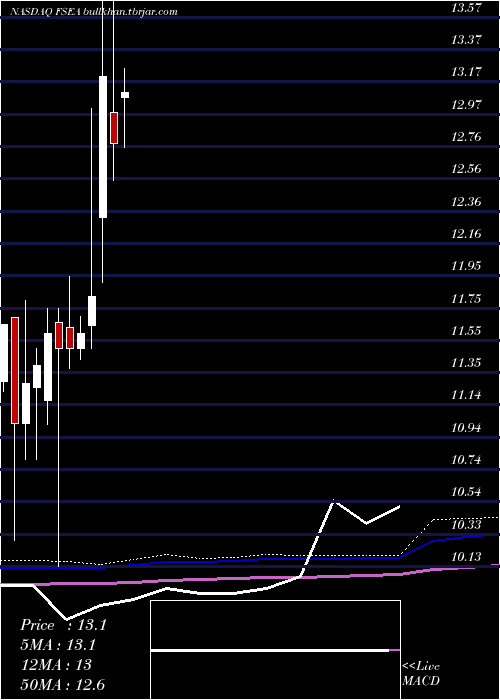Click the red candlestick near 12.97
Screen dimensions: 500x700
point(114,128)
